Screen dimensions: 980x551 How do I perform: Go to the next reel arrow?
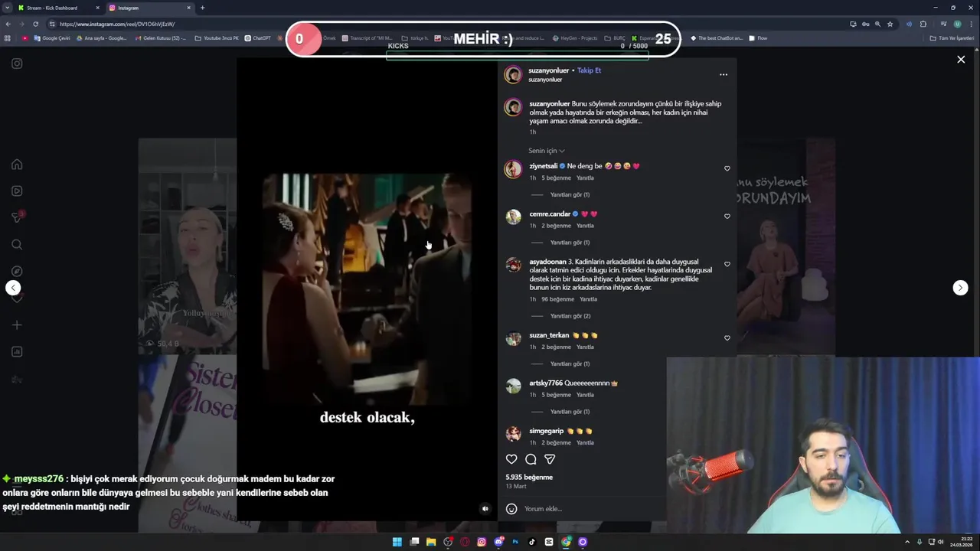click(960, 288)
